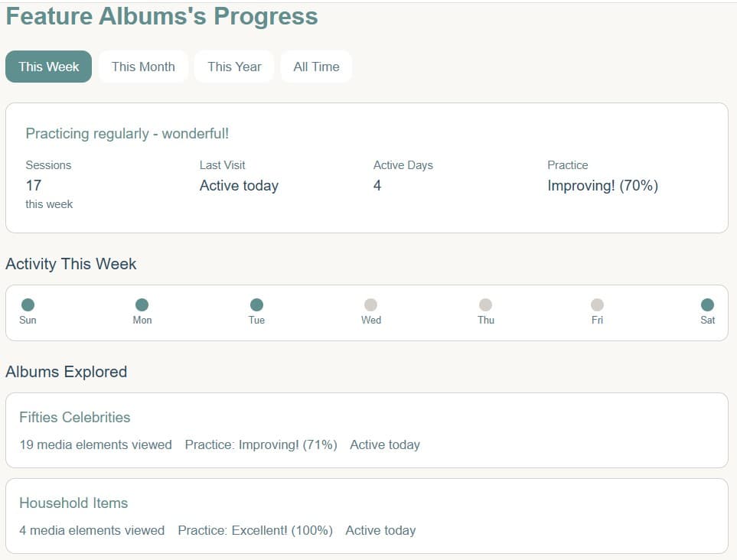Open the This Year progress summary

[x=234, y=67]
